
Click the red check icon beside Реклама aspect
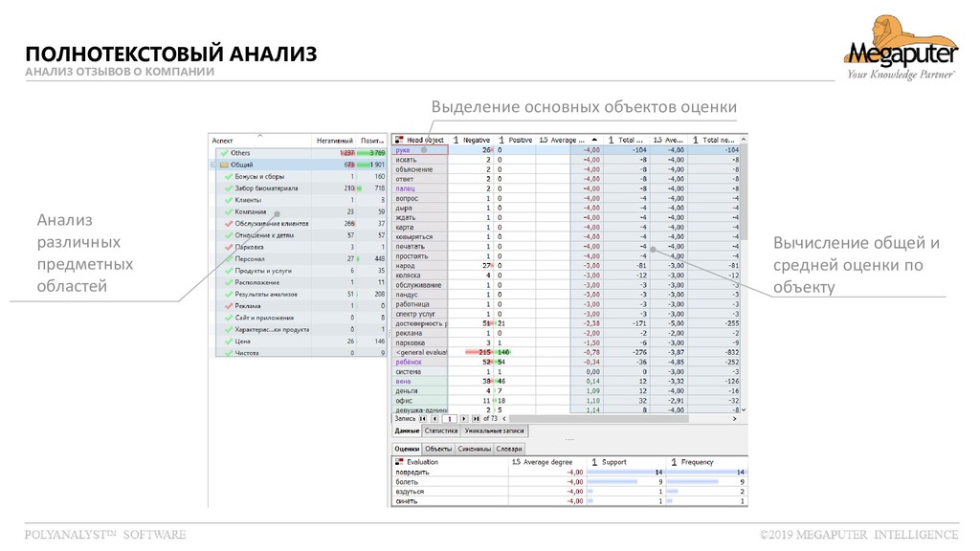pyautogui.click(x=229, y=306)
